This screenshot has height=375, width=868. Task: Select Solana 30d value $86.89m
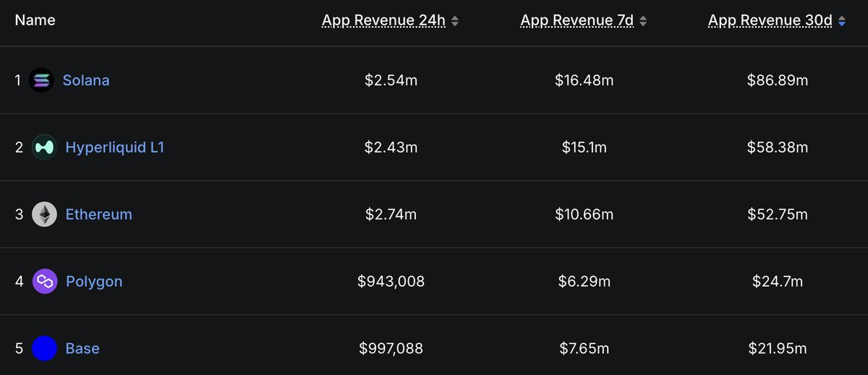pyautogui.click(x=777, y=80)
